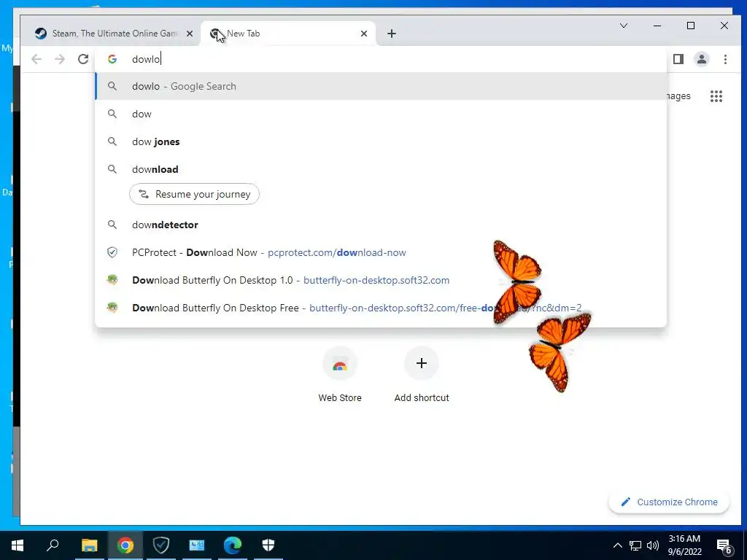
Task: Open Windows Security from the taskbar
Action: tap(268, 545)
